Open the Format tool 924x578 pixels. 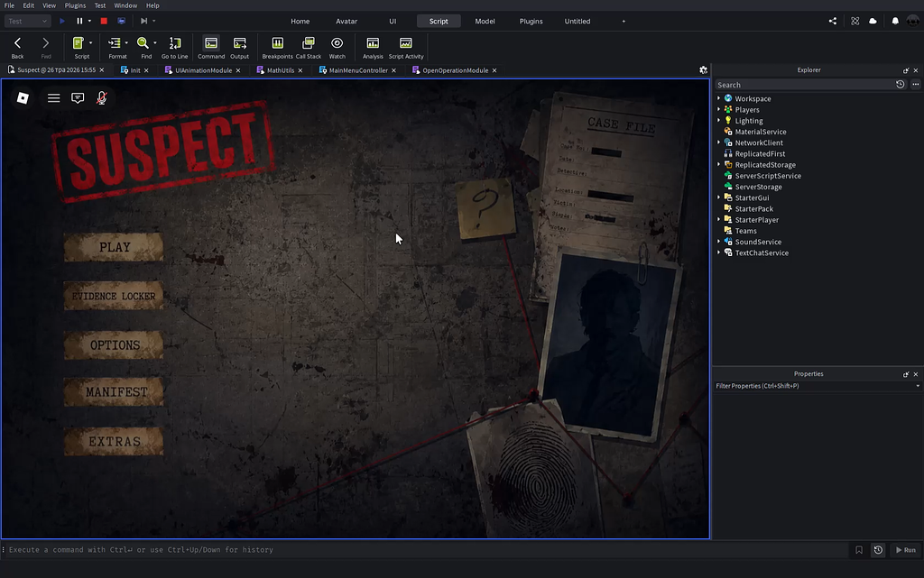115,43
